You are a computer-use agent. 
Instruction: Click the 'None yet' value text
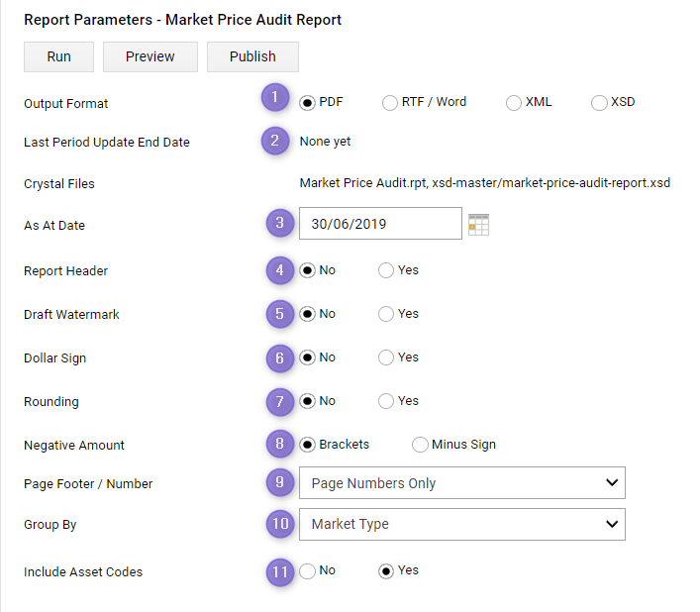325,142
